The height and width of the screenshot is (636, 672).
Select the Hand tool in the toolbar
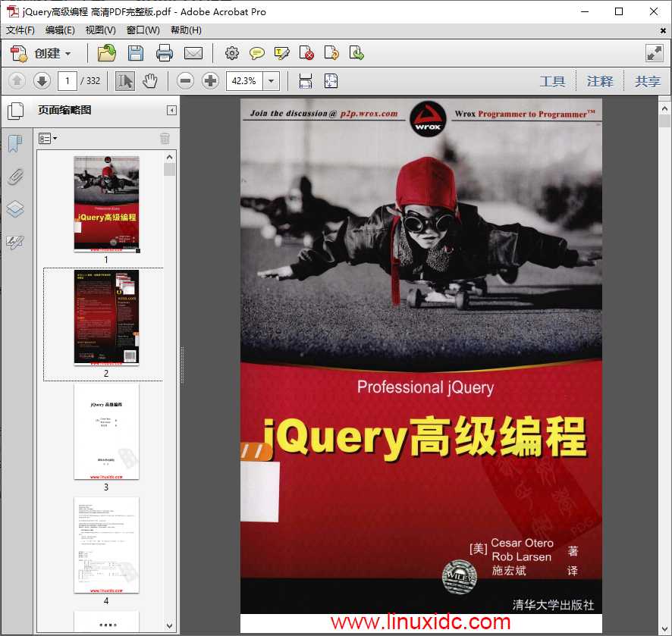point(150,80)
